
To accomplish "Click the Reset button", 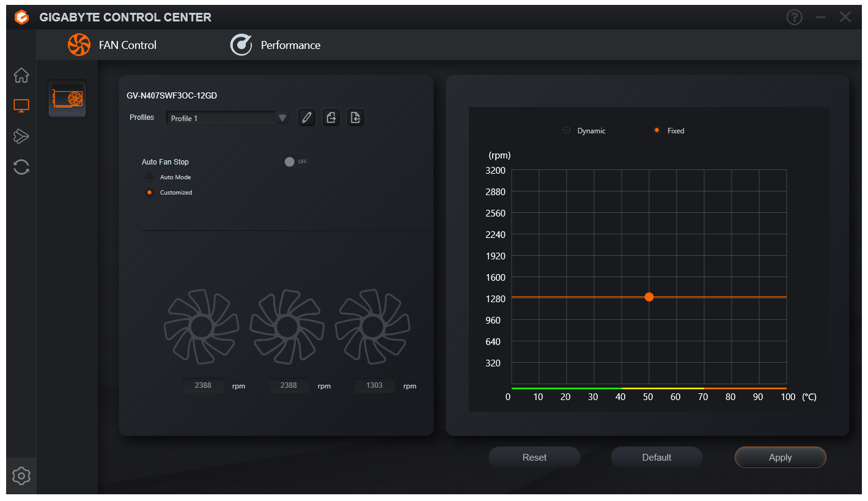I will coord(534,457).
